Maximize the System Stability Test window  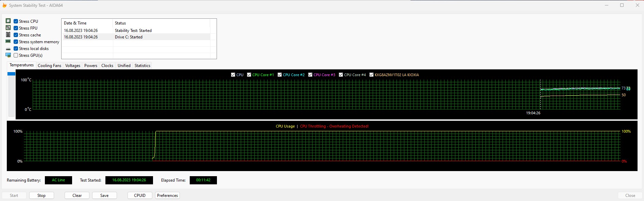(622, 5)
